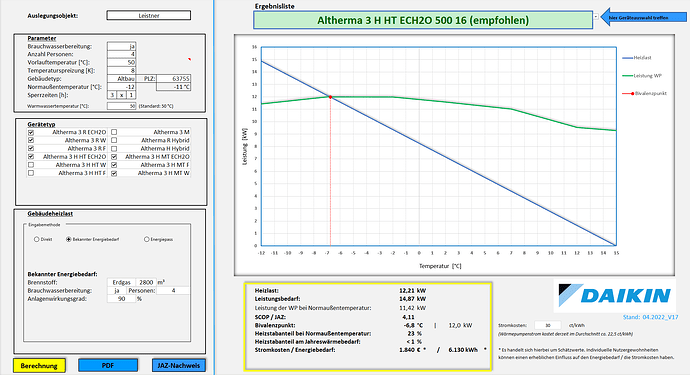Click the Gebäudeheizlast section heading
Image resolution: width=690 pixels, height=375 pixels.
click(50, 213)
